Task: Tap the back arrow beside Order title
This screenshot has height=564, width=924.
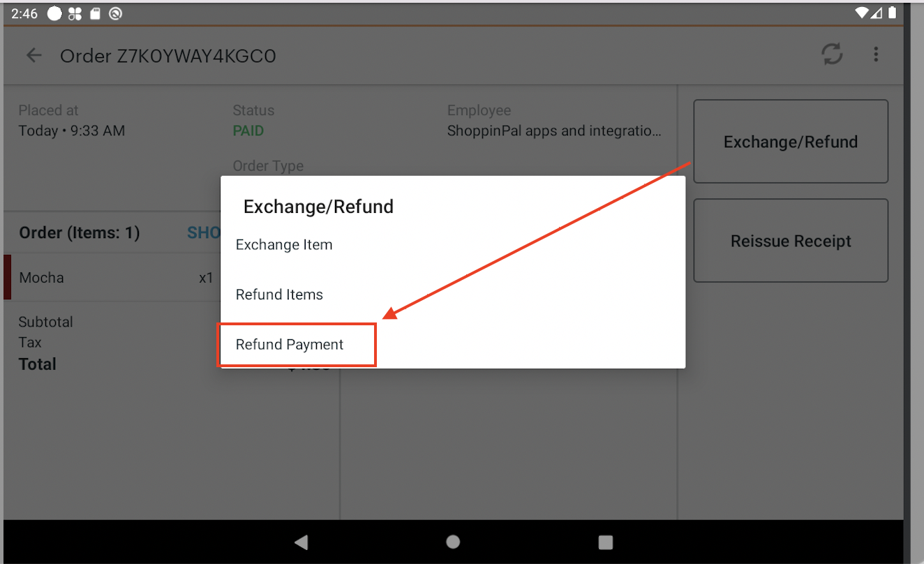Action: click(33, 56)
